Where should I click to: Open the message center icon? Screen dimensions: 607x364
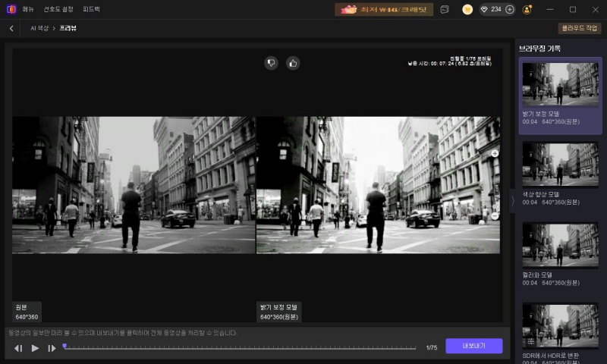pyautogui.click(x=445, y=9)
